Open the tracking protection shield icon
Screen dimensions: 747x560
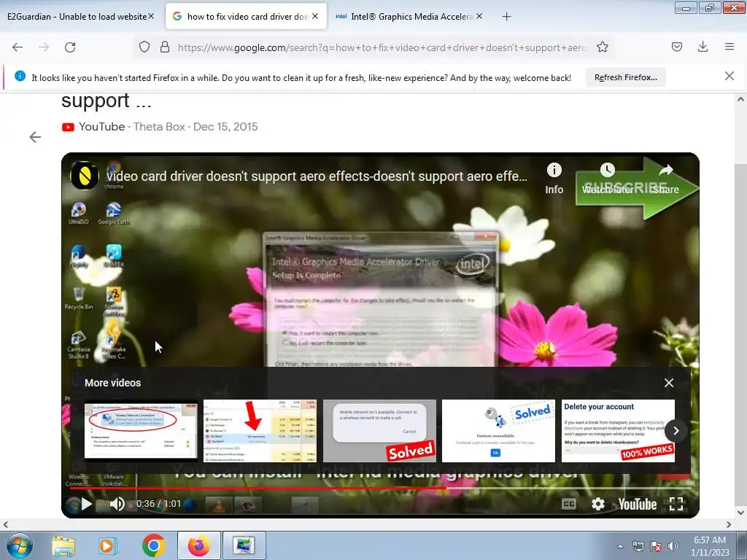[x=144, y=47]
